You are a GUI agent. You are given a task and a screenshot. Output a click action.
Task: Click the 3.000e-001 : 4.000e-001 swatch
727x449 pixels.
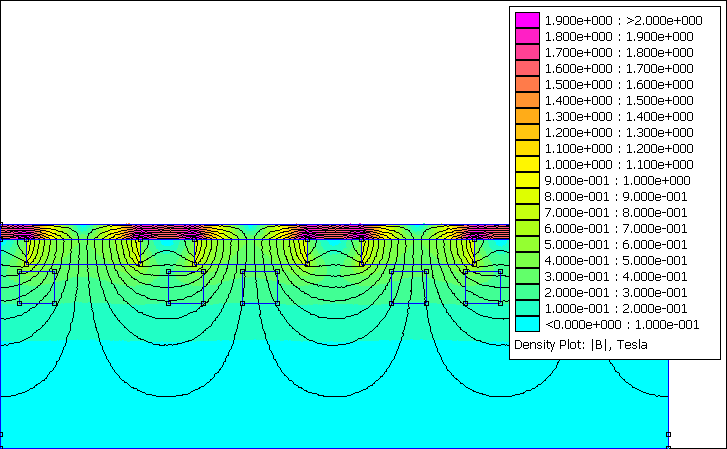(x=527, y=276)
